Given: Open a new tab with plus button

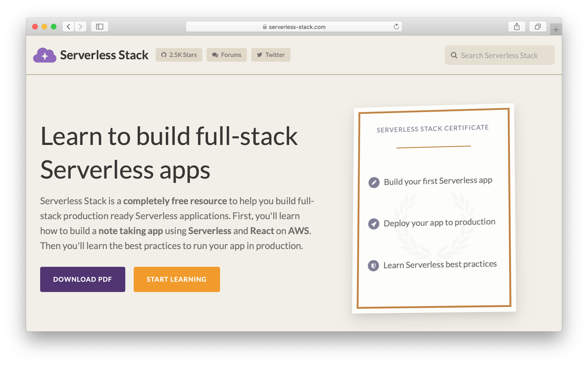Looking at the screenshot, I should 556,30.
